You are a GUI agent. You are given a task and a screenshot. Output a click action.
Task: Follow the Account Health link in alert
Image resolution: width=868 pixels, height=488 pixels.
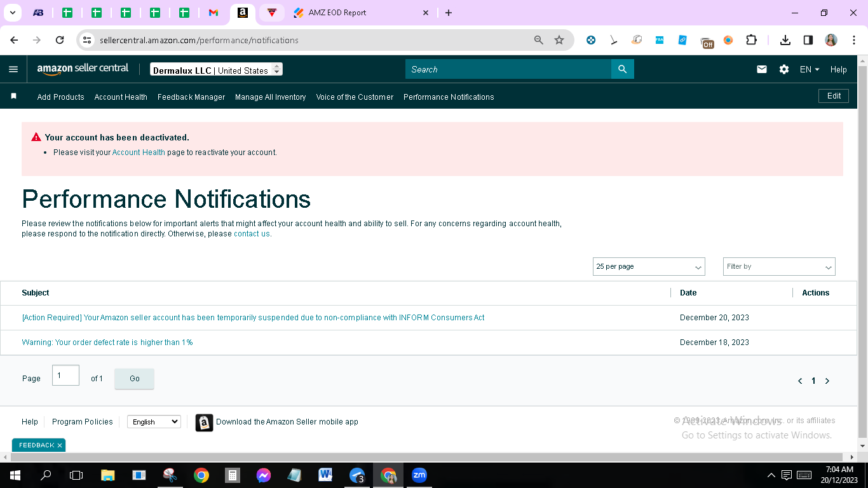139,152
